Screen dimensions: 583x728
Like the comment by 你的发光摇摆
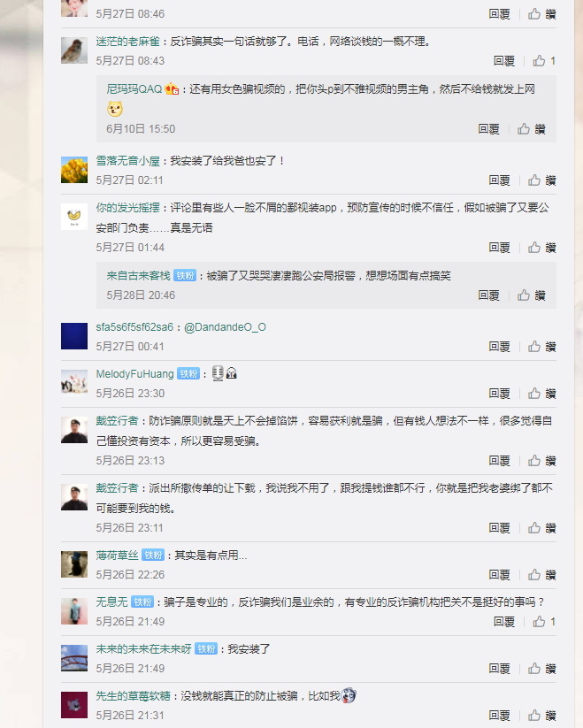click(541, 248)
